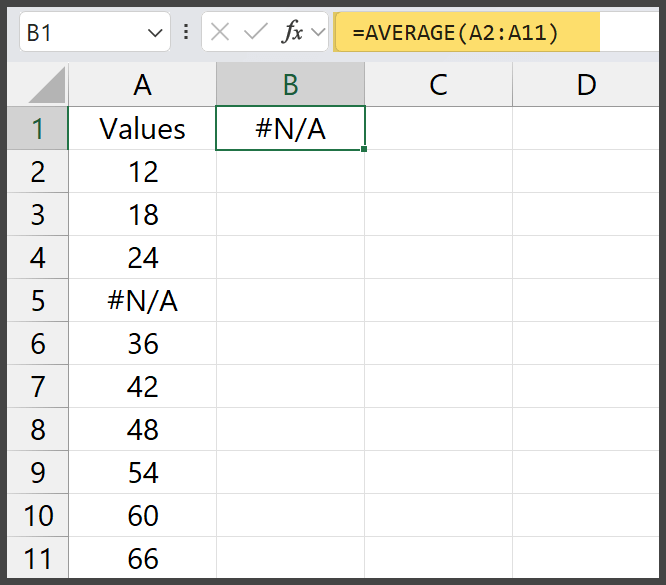Click the cell with value 24
Image resolution: width=666 pixels, height=585 pixels.
pos(142,257)
